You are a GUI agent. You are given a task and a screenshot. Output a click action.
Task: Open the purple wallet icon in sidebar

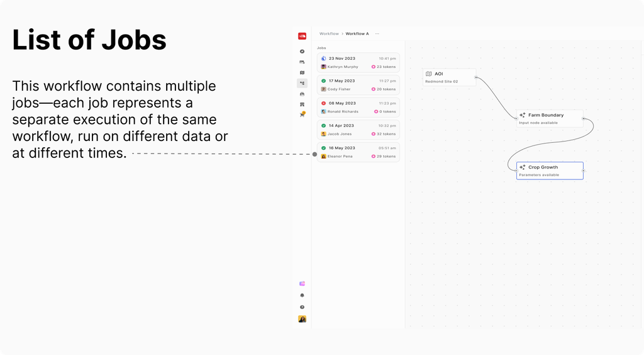point(302,283)
